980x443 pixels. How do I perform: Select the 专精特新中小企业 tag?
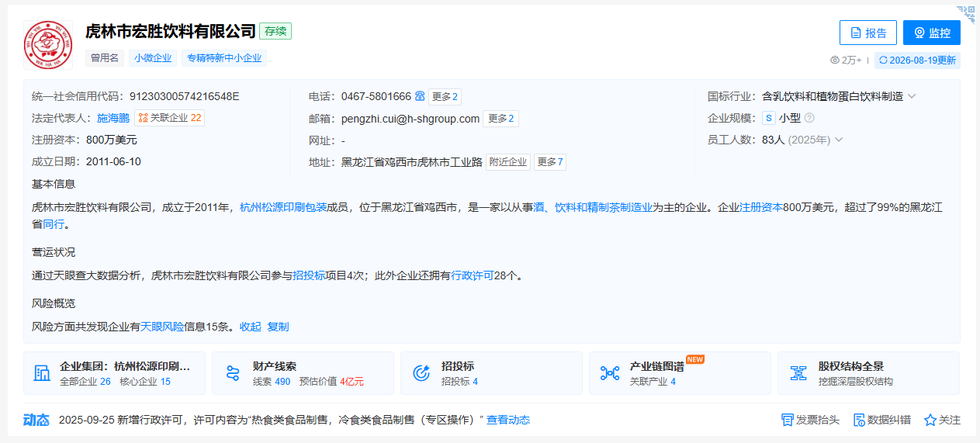point(224,58)
